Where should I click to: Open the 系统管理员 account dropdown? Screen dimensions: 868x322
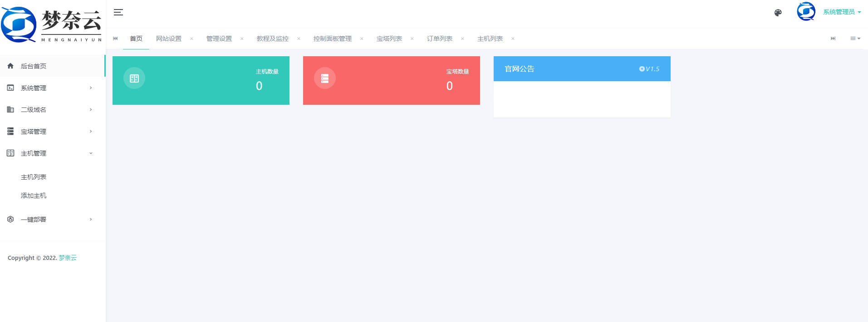click(842, 12)
